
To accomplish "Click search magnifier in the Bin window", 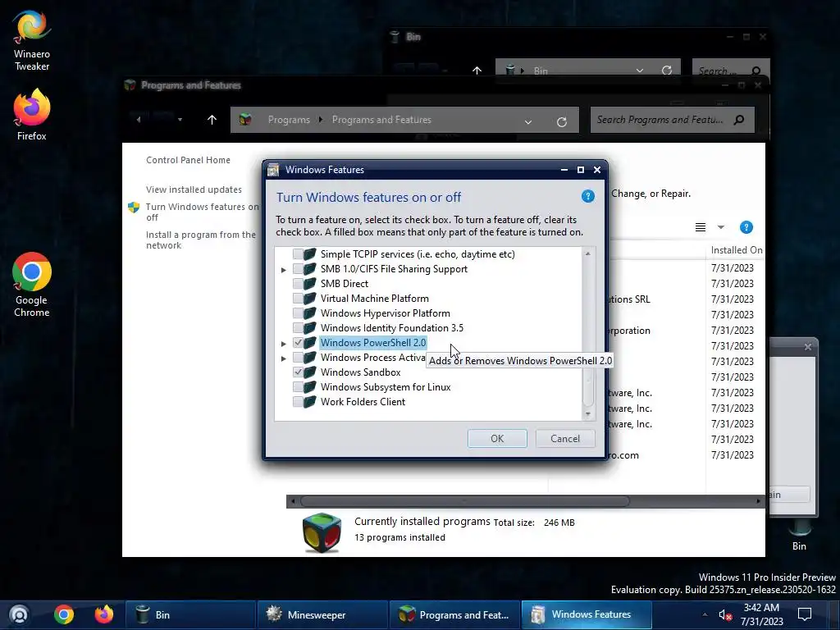I will pos(756,71).
